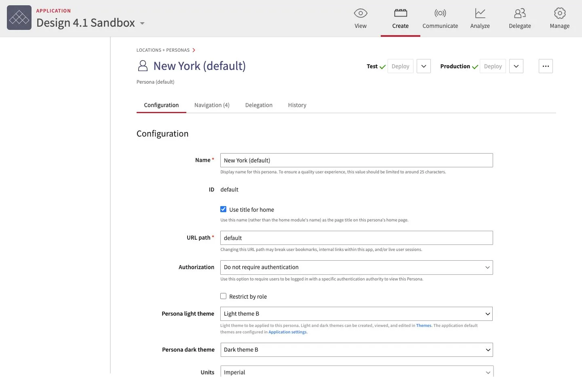The height and width of the screenshot is (392, 582).
Task: Click the "Persona (default)" subtitle text
Action: (x=155, y=82)
